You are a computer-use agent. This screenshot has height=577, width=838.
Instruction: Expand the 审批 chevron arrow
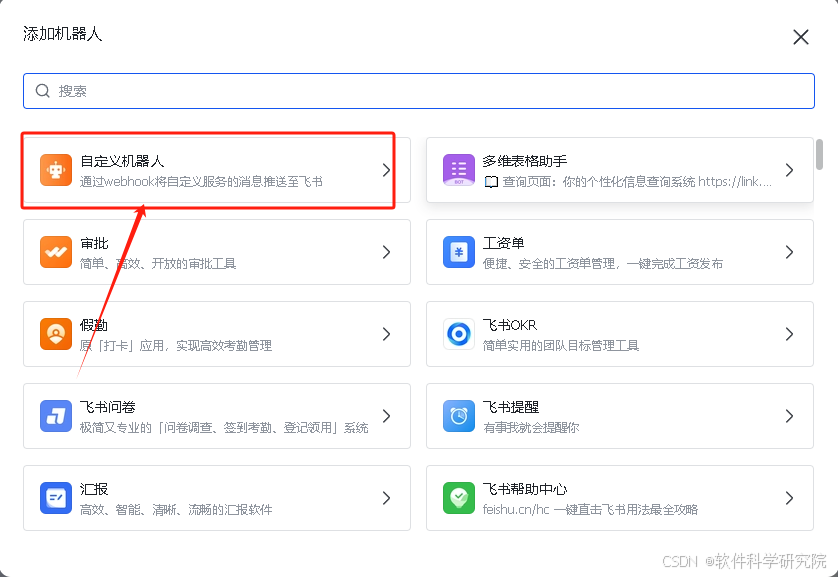(386, 252)
